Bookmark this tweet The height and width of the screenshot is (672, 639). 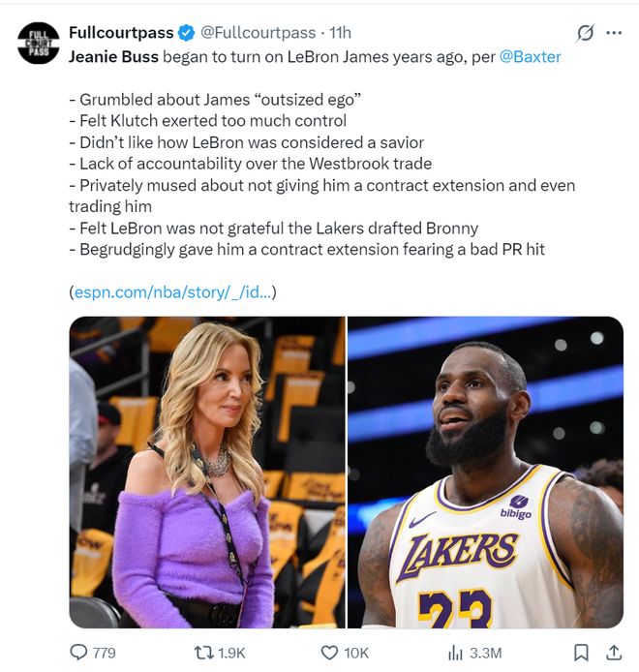(x=581, y=652)
